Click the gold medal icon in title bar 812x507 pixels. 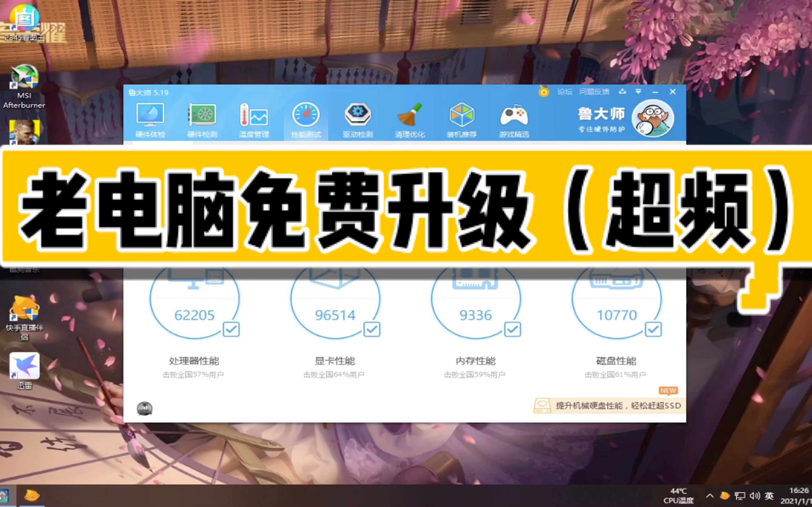pos(544,92)
